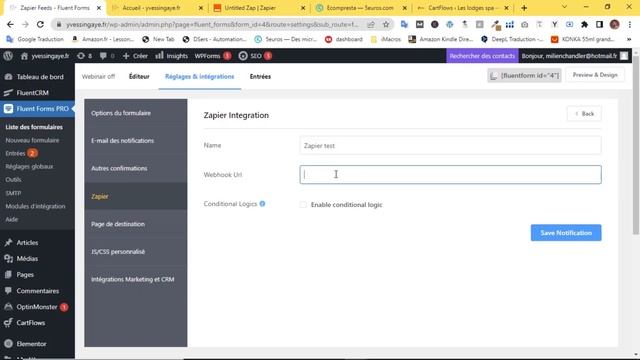Open the SMTP submenu
Viewport: 640px width, 360px height.
(13, 193)
